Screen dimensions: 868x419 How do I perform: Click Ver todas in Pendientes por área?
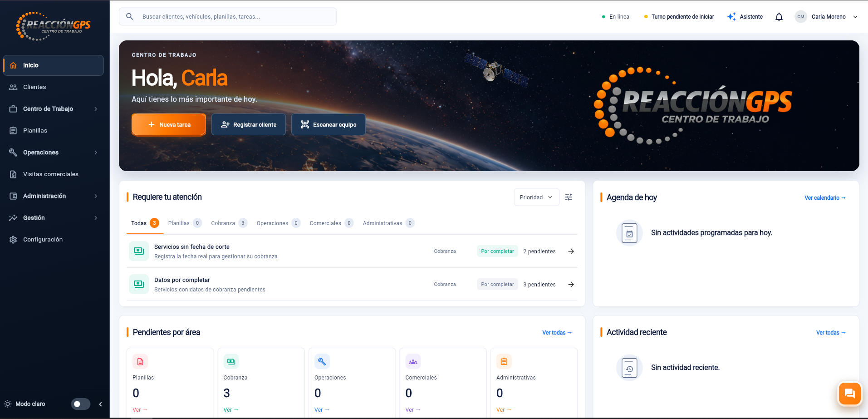coord(557,332)
